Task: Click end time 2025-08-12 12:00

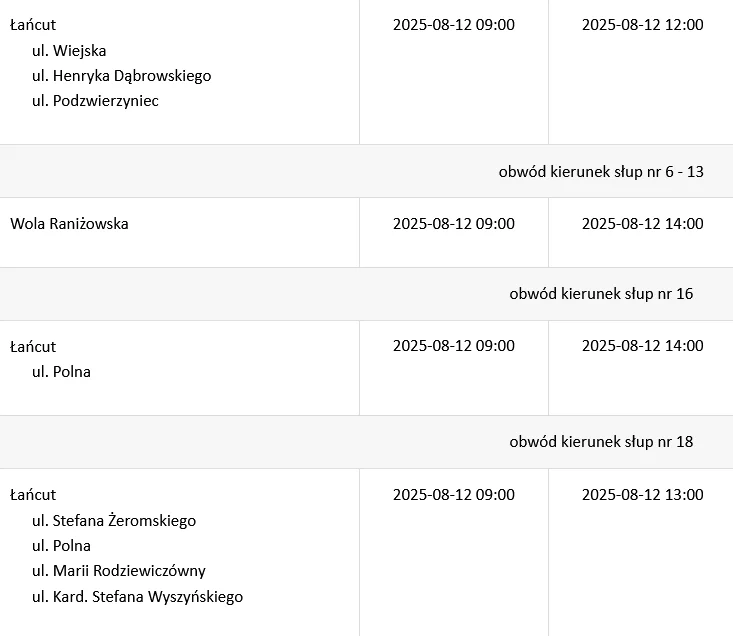Action: [642, 25]
